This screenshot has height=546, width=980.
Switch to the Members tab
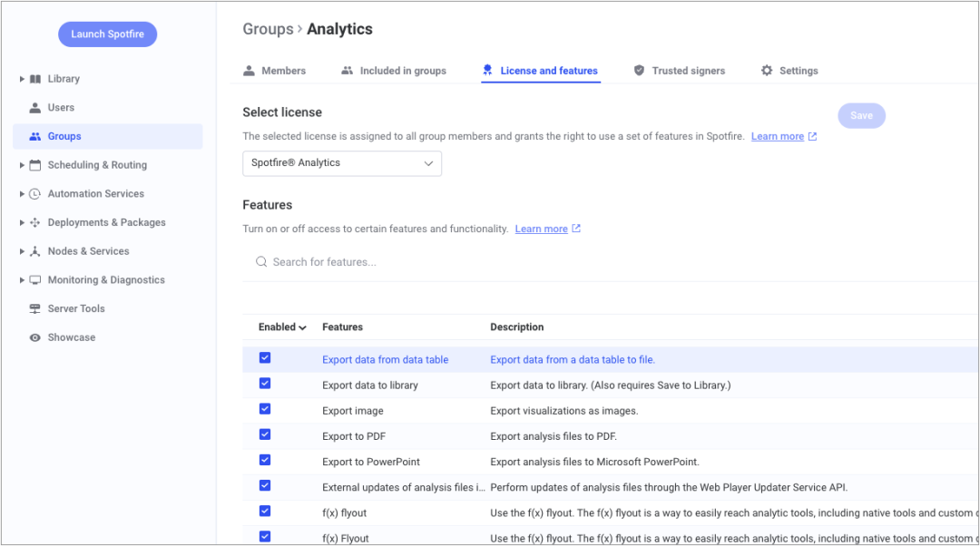[275, 71]
